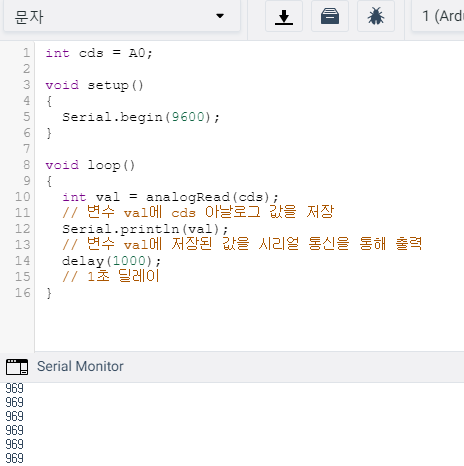Open the 1 (Arduino) board selector
464x466 pixels.
438,16
